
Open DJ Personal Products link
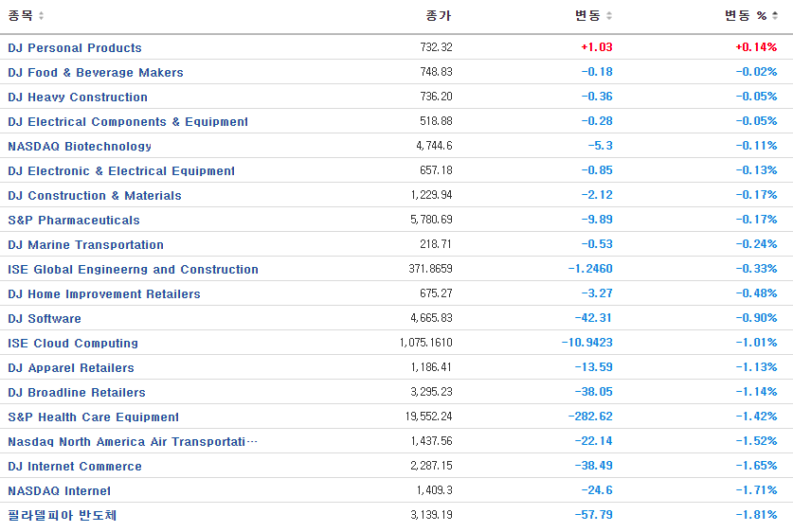click(x=75, y=47)
